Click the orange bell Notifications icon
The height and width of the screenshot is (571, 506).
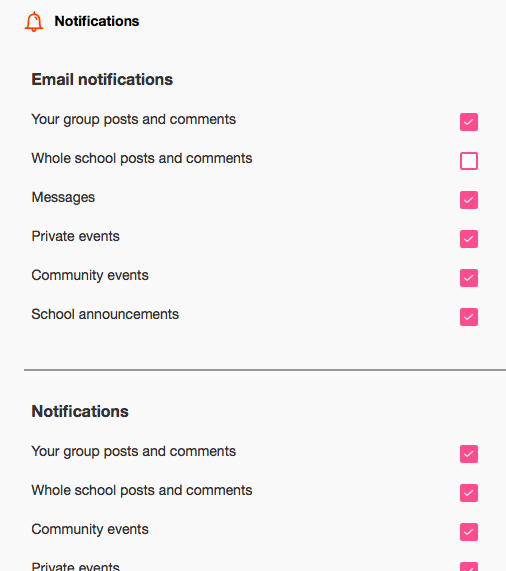coord(34,22)
